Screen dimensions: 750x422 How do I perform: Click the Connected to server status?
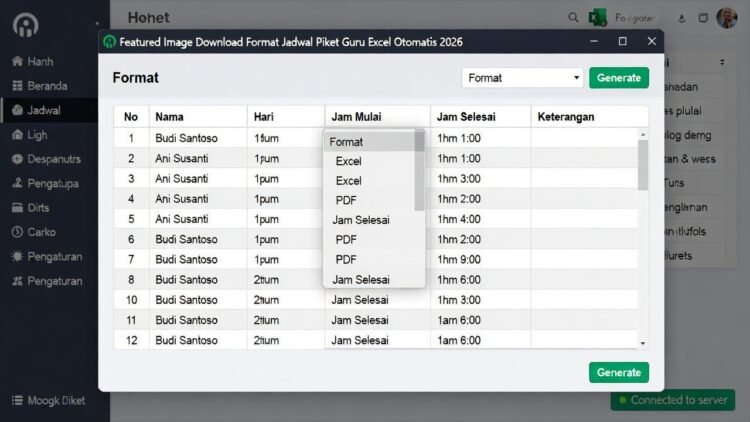click(673, 400)
